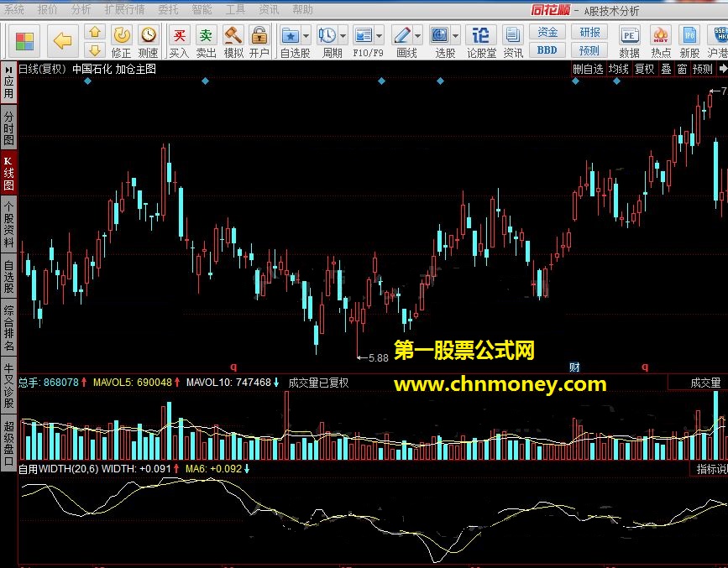Click the blue 财 marker on the chart
Image resolution: width=728 pixels, height=568 pixels.
click(575, 367)
